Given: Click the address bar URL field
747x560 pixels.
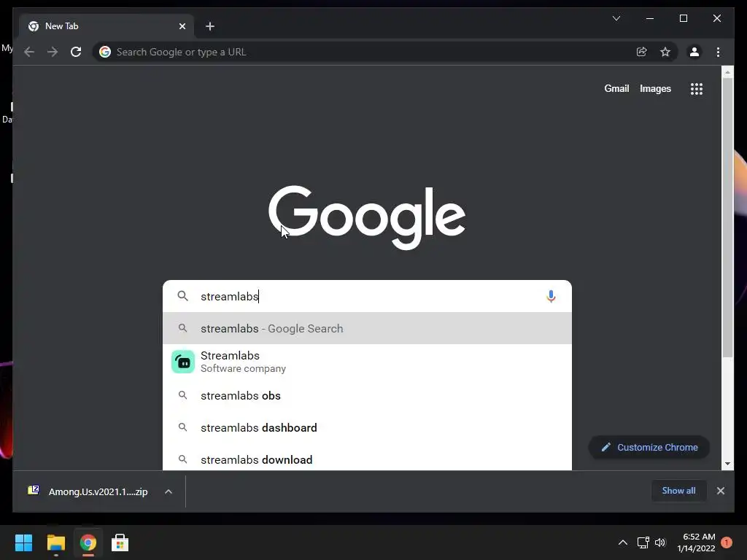Looking at the screenshot, I should [x=371, y=52].
